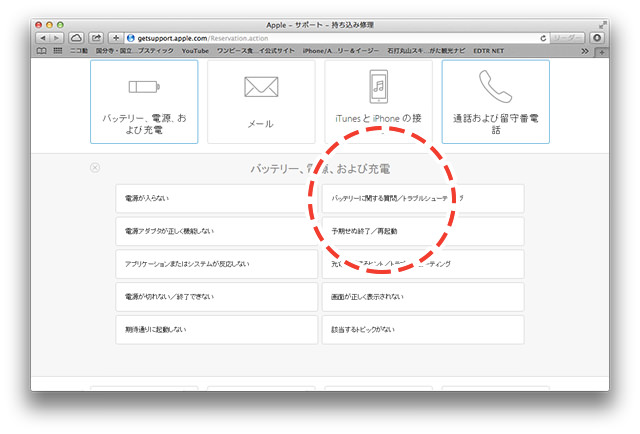The image size is (640, 434).
Task: Choose アプリケーションまたはシステムが反応しない topic
Action: coord(216,264)
